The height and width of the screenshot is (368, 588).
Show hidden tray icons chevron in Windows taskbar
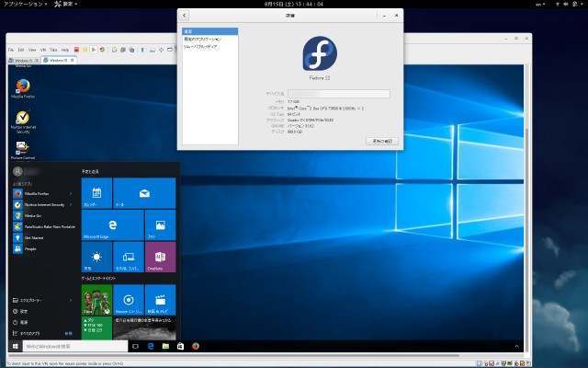point(516,346)
